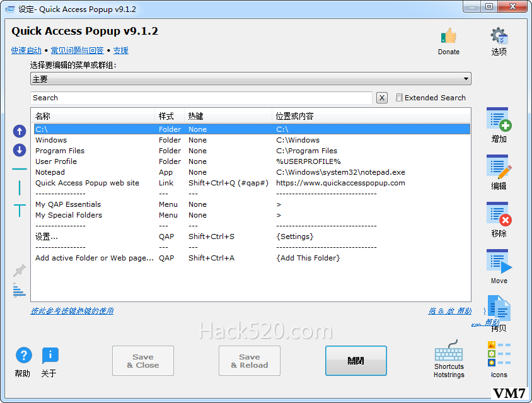The image size is (532, 403).
Task: Click the Save & Close button
Action: (x=143, y=361)
